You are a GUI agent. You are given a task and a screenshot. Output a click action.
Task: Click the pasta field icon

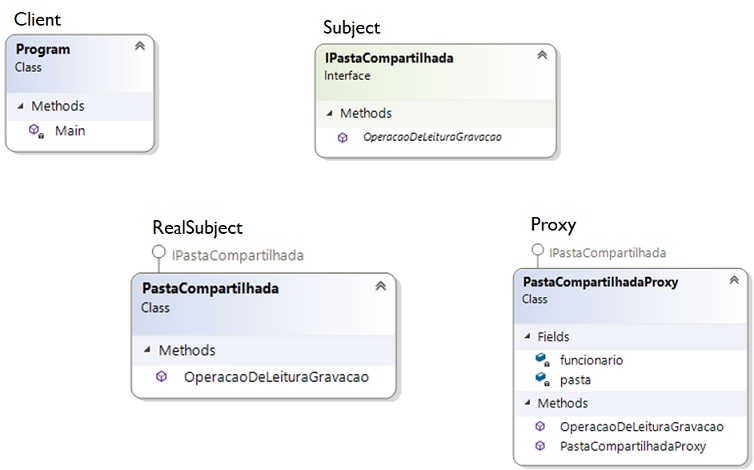pos(541,380)
